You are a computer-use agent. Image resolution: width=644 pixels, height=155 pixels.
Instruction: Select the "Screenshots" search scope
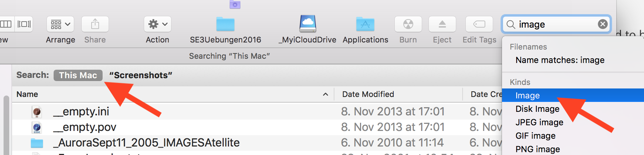[141, 75]
